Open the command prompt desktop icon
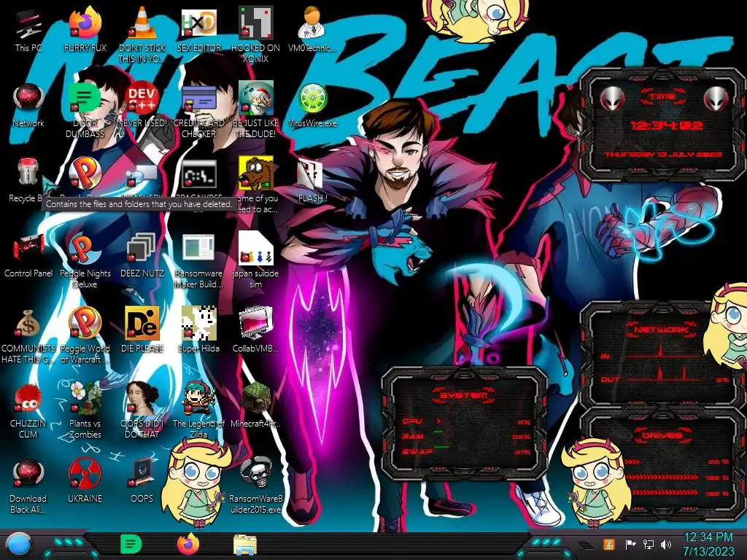 (199, 174)
